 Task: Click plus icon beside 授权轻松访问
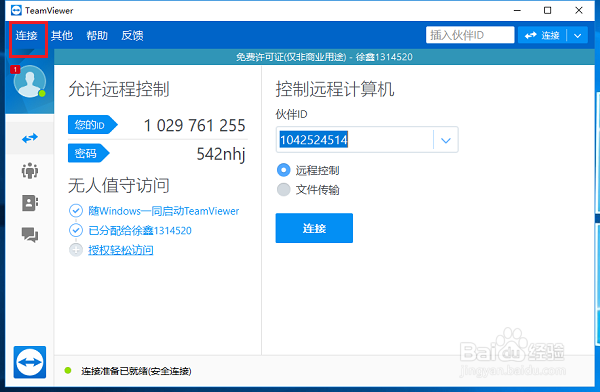pyautogui.click(x=76, y=250)
